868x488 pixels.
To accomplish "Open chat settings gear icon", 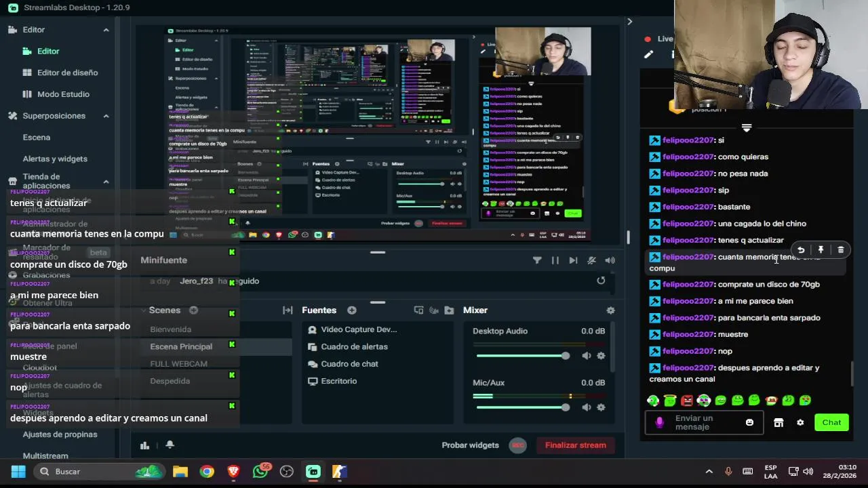I will point(800,422).
